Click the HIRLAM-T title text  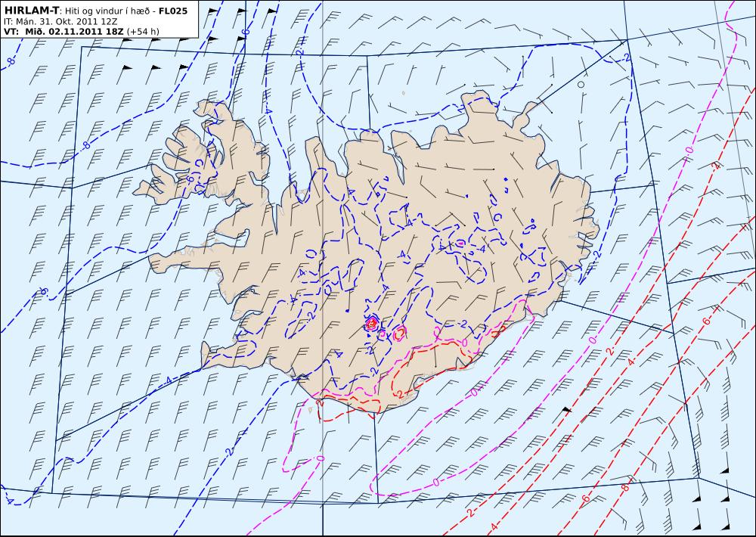(x=31, y=10)
